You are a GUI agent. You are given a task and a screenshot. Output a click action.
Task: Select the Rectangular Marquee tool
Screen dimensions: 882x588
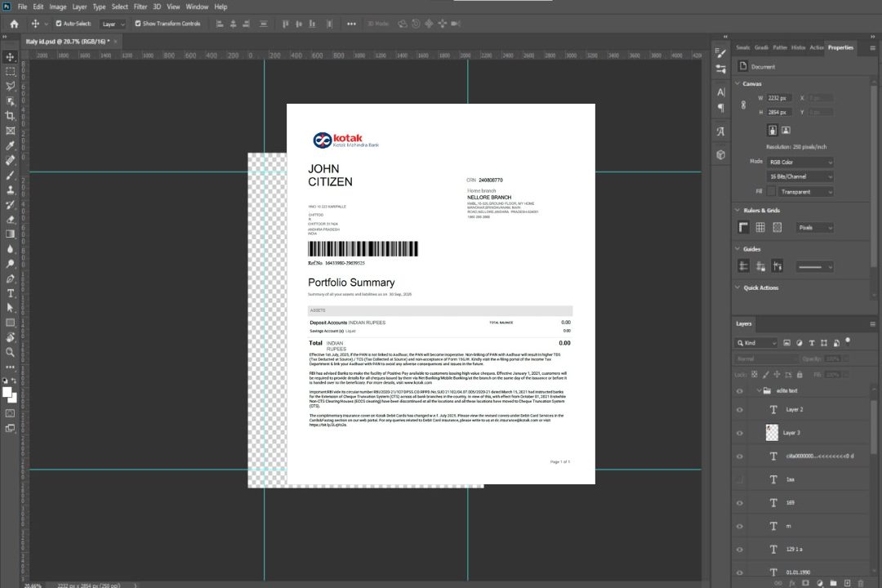10,72
